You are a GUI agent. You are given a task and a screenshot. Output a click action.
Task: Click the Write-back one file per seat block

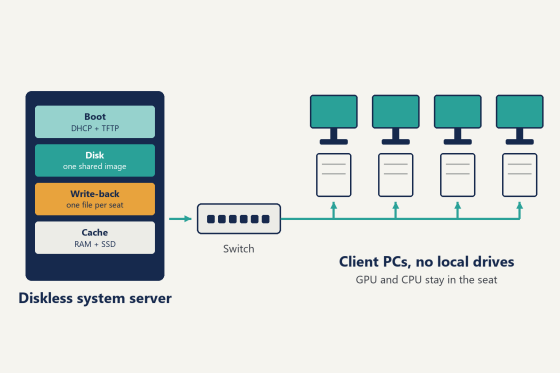[x=95, y=199]
